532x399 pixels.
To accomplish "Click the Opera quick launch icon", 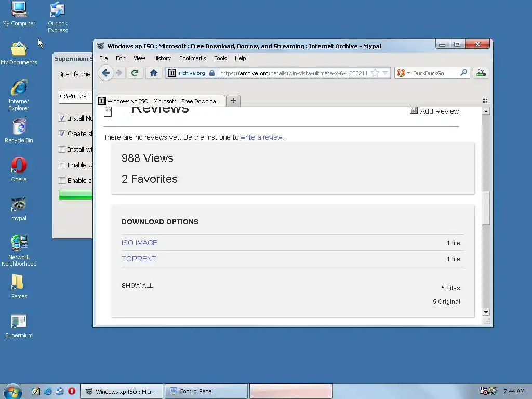I will [72, 391].
